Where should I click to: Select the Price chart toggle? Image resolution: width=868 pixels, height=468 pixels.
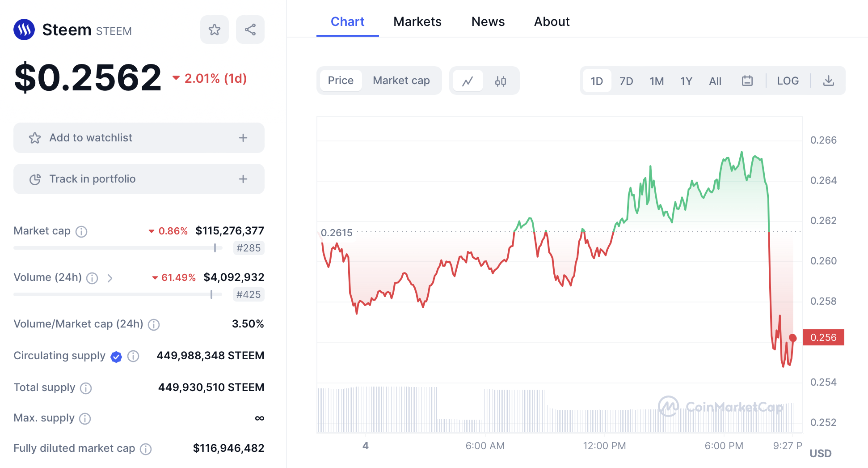[x=341, y=81]
